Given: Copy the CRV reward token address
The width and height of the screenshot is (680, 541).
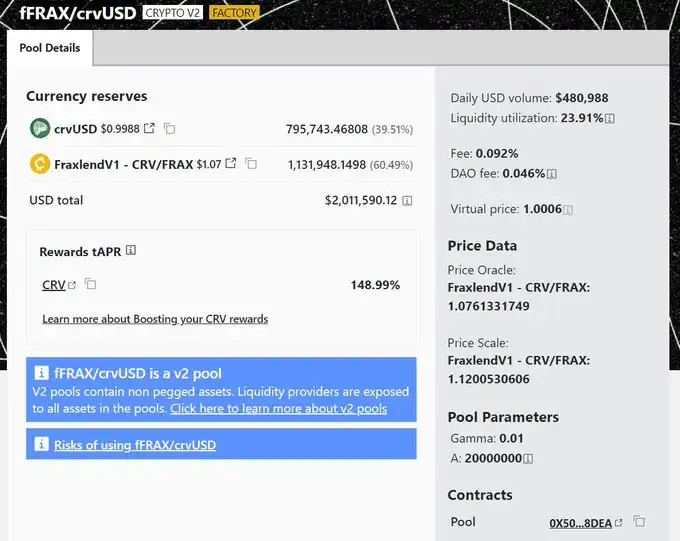Looking at the screenshot, I should click(x=91, y=285).
